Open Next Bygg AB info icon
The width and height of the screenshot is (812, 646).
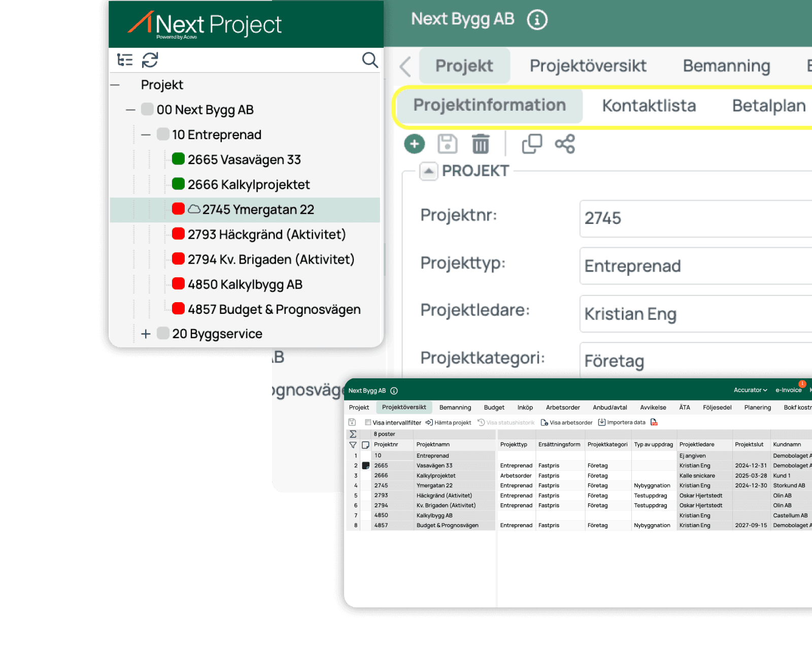coord(537,20)
